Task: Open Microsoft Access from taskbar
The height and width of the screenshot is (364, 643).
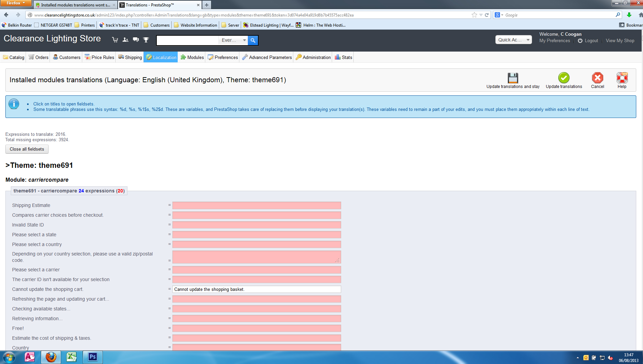Action: [30, 357]
